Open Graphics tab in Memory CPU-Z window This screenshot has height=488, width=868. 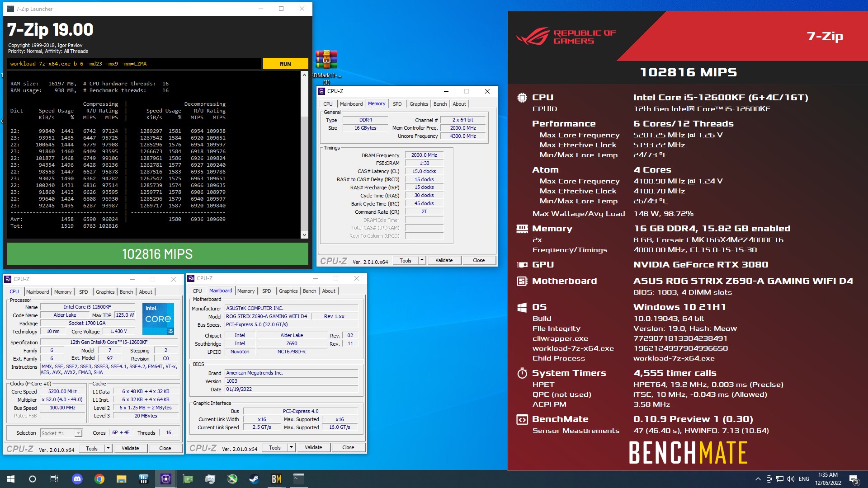point(419,104)
